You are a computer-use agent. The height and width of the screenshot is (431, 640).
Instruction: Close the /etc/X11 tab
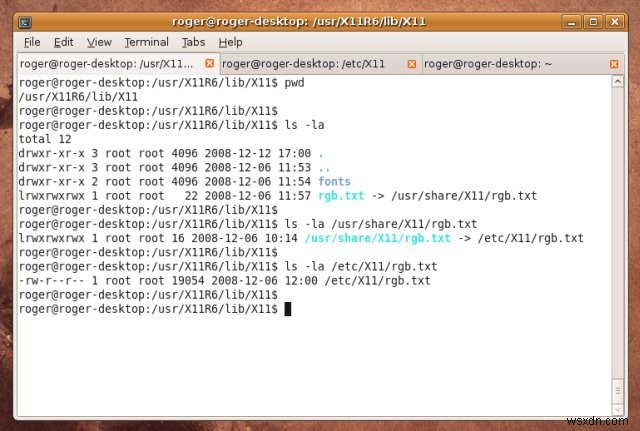pos(412,64)
